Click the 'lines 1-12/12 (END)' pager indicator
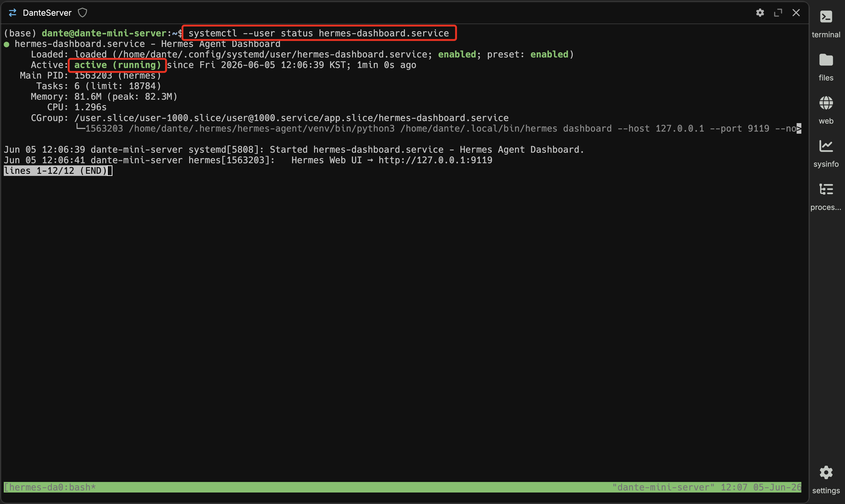 (55, 171)
